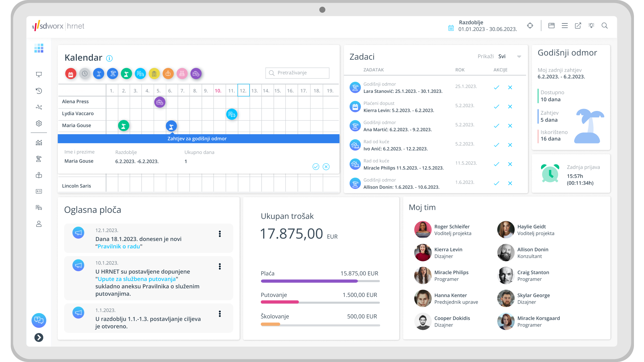
Task: Open help chat bubble button
Action: 39,320
